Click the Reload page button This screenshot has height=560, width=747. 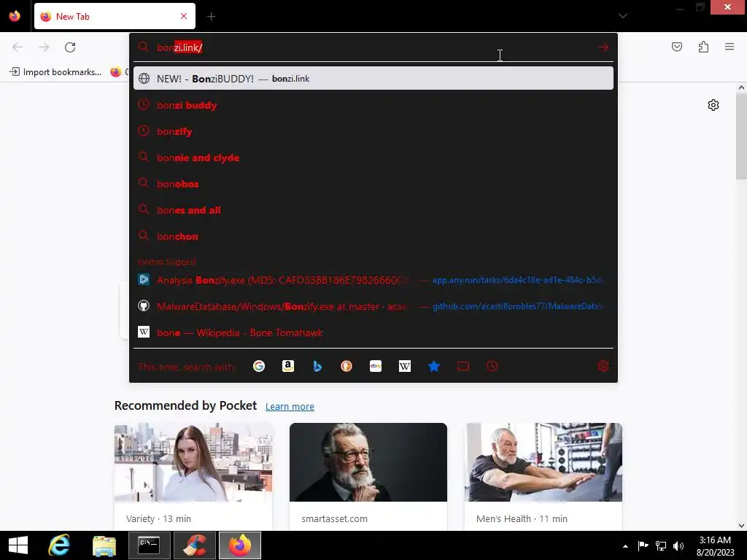point(70,47)
